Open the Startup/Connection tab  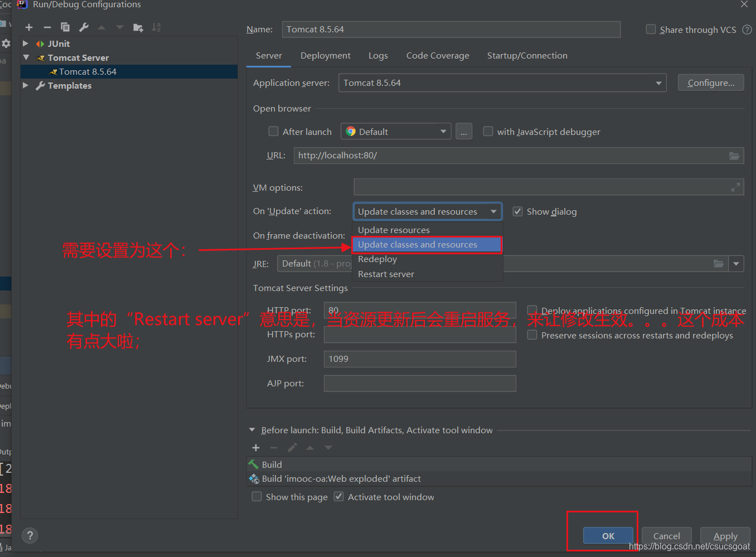(x=527, y=56)
